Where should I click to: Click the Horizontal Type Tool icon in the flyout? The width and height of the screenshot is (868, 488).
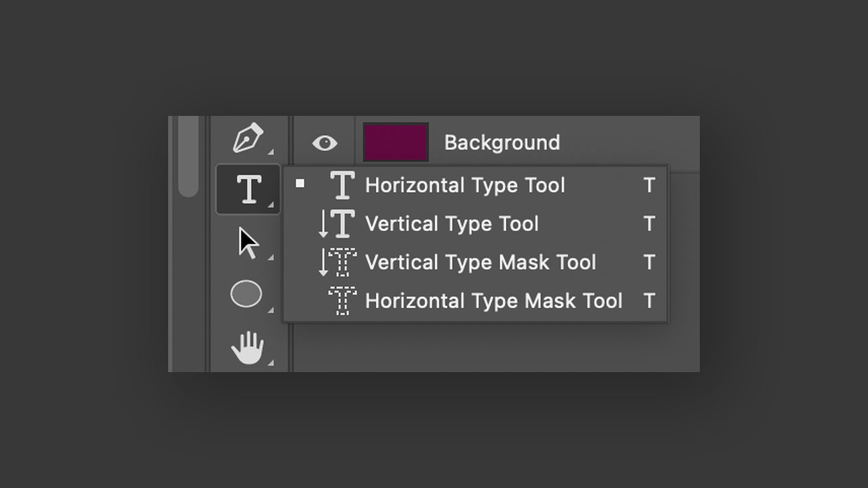pyautogui.click(x=342, y=185)
